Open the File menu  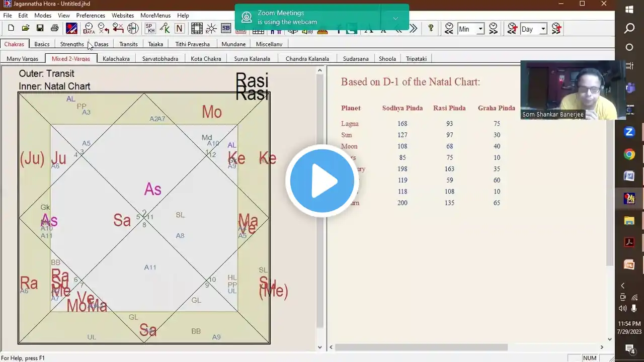coord(8,16)
